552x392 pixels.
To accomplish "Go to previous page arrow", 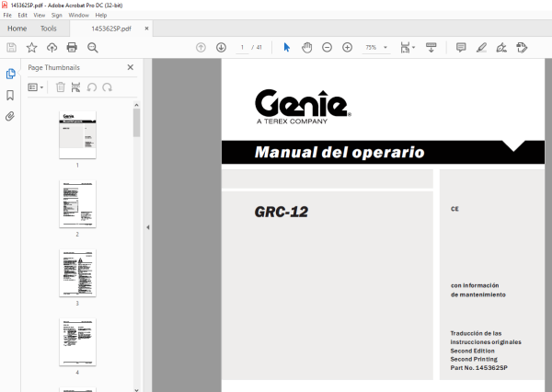I will 201,47.
